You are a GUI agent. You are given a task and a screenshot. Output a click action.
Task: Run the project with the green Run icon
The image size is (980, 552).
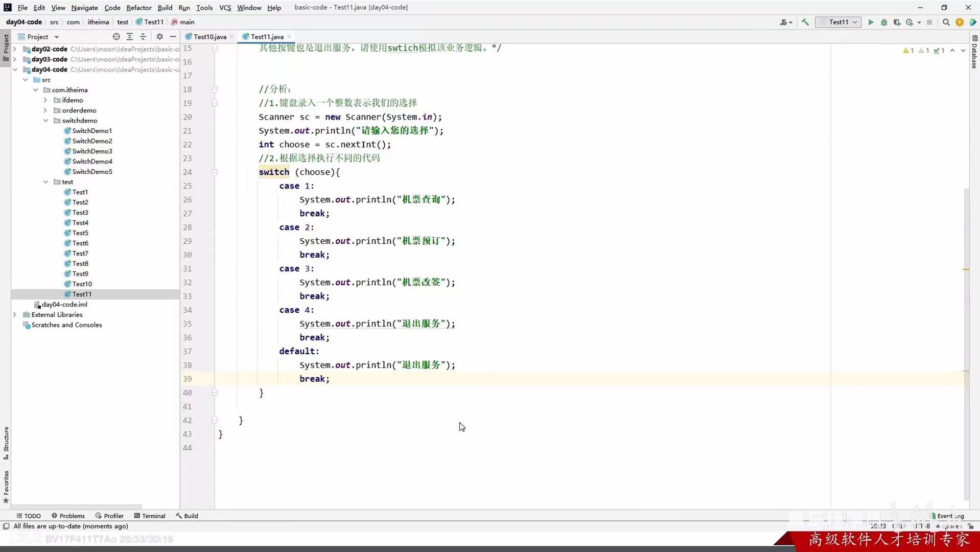(x=871, y=22)
